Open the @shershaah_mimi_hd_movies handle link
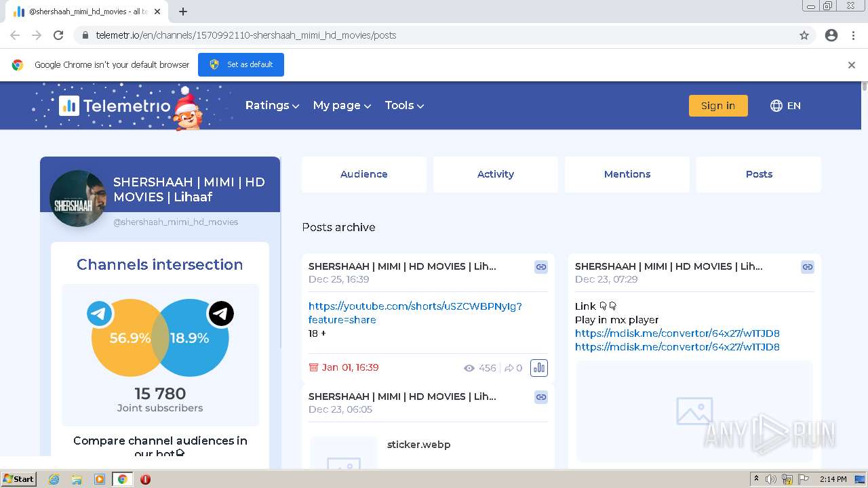 [x=176, y=222]
